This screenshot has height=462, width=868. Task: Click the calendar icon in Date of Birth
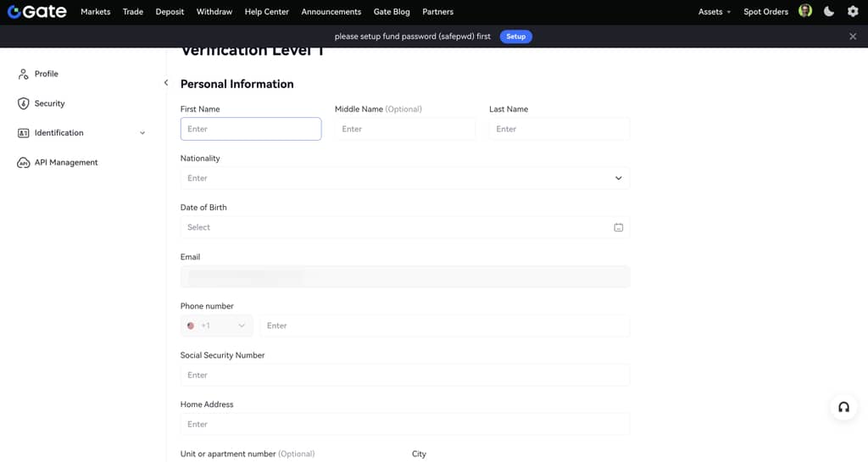pos(618,227)
